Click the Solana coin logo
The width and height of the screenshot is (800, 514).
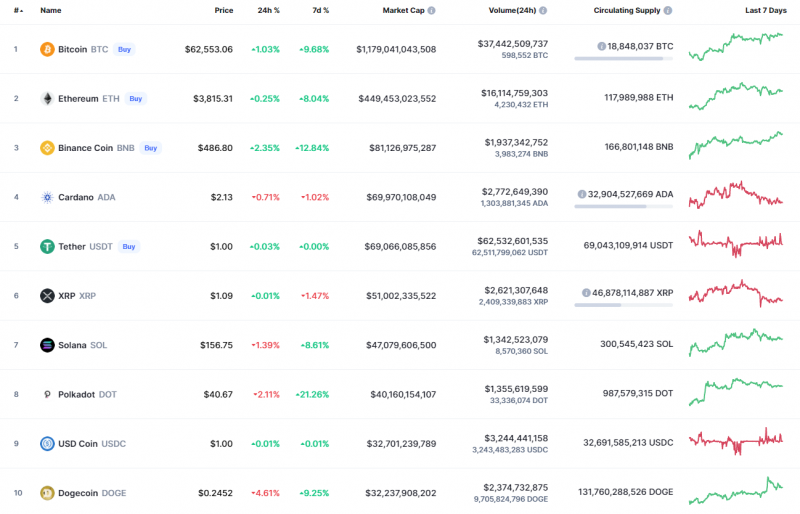(47, 345)
